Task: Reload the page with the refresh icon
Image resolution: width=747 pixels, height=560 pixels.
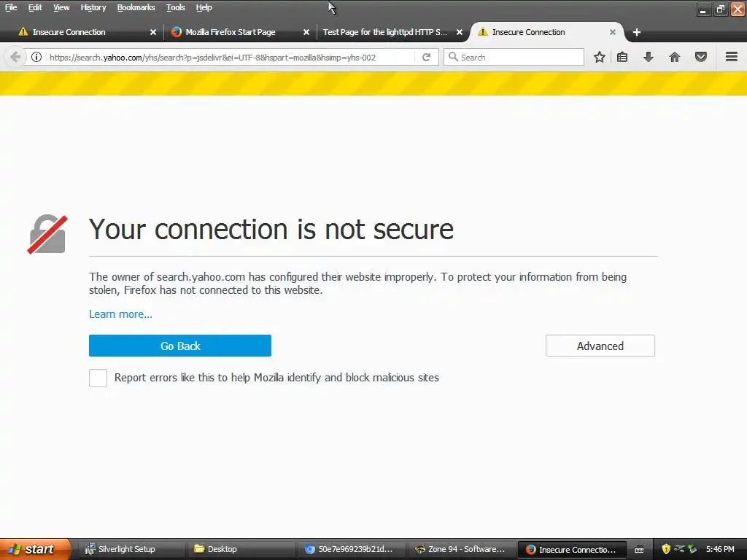Action: [x=426, y=57]
